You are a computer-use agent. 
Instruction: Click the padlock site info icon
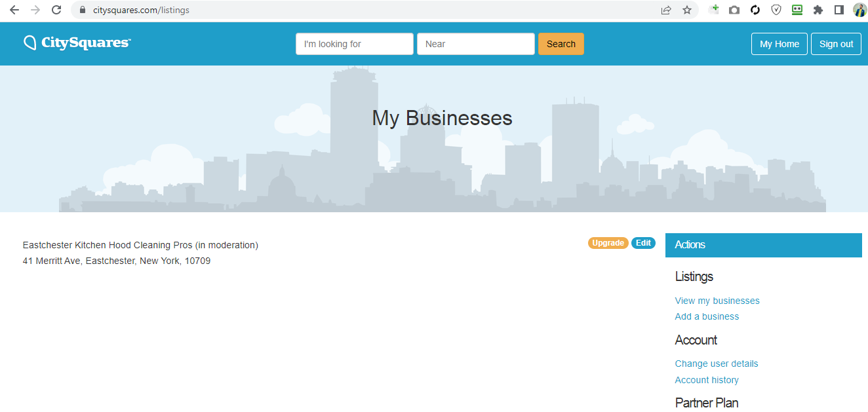pos(83,10)
